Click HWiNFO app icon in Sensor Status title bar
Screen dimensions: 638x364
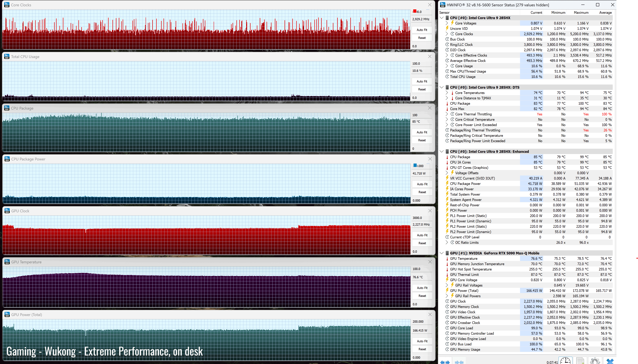(443, 5)
